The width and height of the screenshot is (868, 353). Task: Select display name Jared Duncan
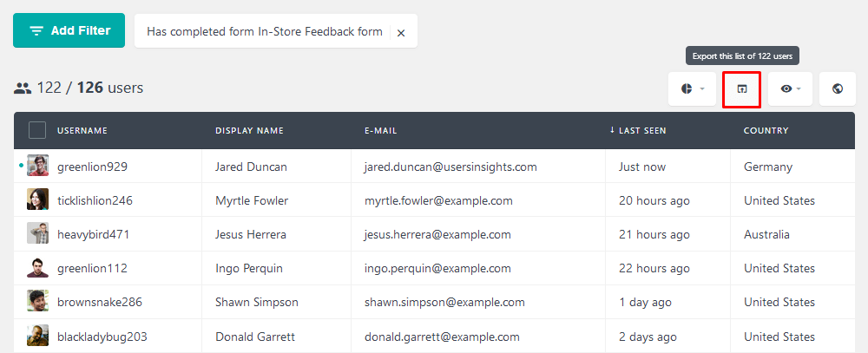(x=252, y=167)
